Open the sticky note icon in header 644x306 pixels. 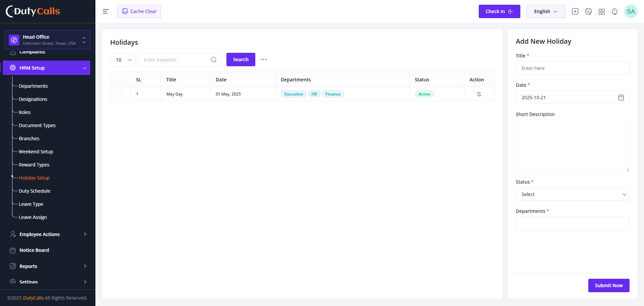pos(588,11)
